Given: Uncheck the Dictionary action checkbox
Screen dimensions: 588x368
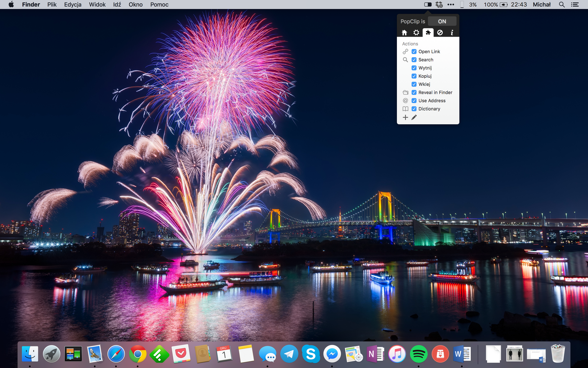Looking at the screenshot, I should point(414,109).
